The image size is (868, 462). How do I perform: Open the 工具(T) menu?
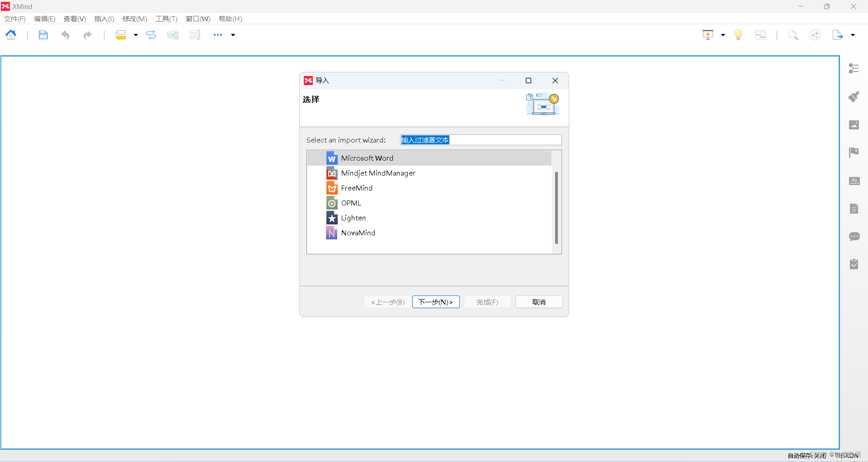pyautogui.click(x=166, y=19)
